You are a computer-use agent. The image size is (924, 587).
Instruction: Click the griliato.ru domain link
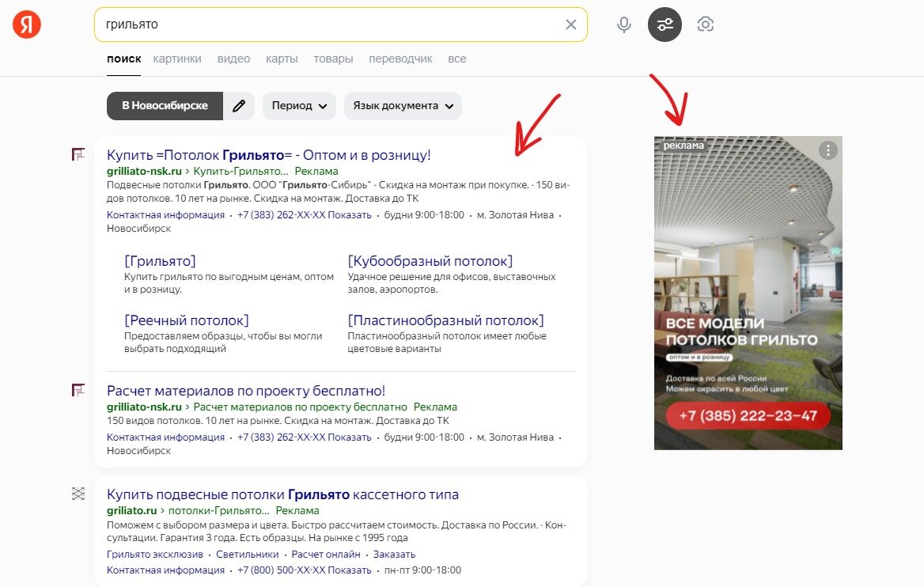pyautogui.click(x=131, y=510)
